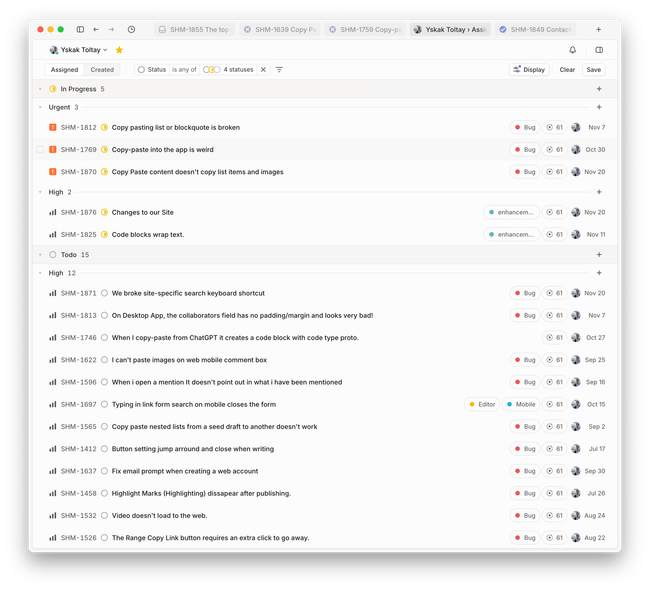This screenshot has height=590, width=650.
Task: Open the Yskak Toltay user dropdown
Action: pos(82,49)
